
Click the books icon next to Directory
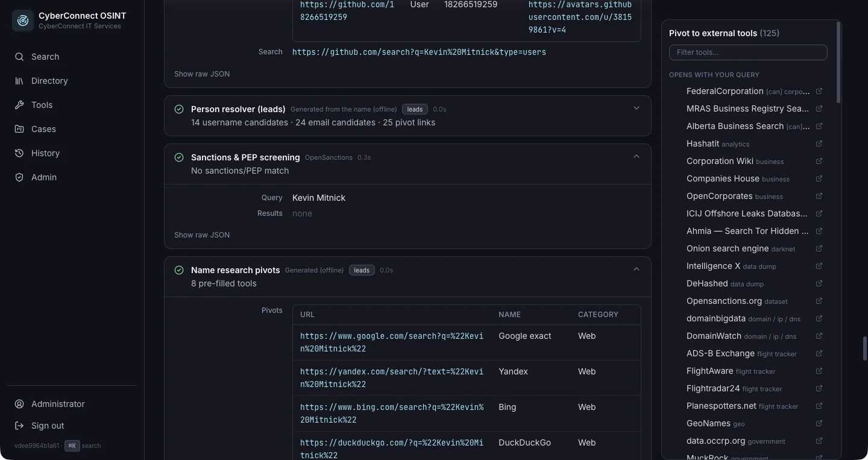19,81
